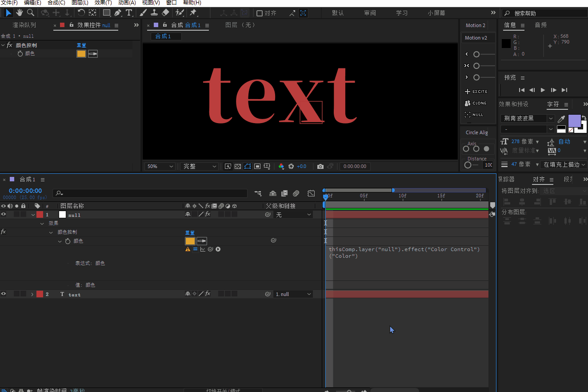Viewport: 588px width, 392px height.
Task: Hide the text layer with eye icon
Action: tap(4, 294)
